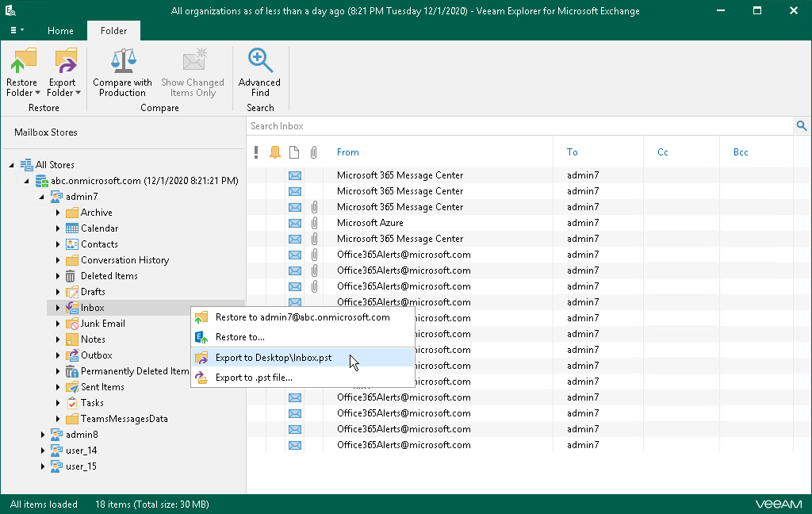Click the search magnifier icon
Image resolution: width=812 pixels, height=514 pixels.
pos(801,126)
